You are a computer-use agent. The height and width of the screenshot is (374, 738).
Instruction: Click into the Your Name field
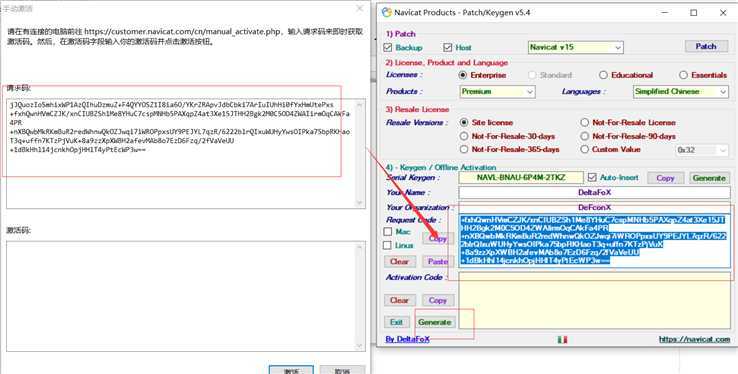(x=594, y=192)
